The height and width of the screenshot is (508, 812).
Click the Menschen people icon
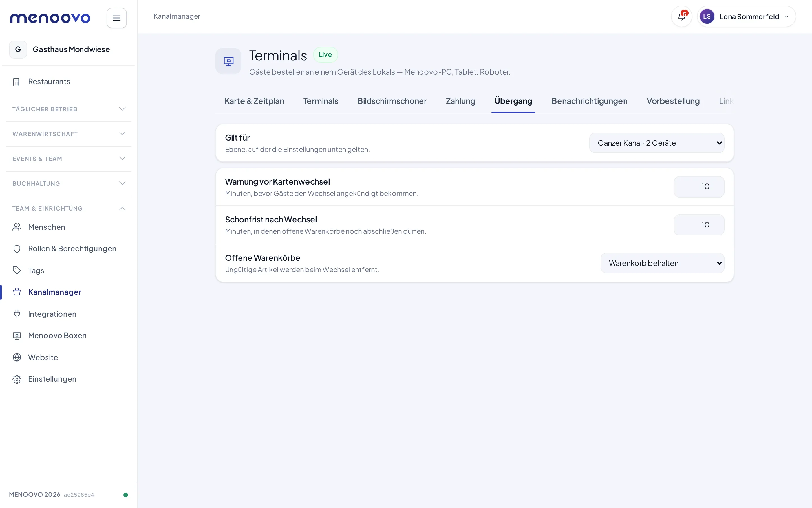(17, 227)
